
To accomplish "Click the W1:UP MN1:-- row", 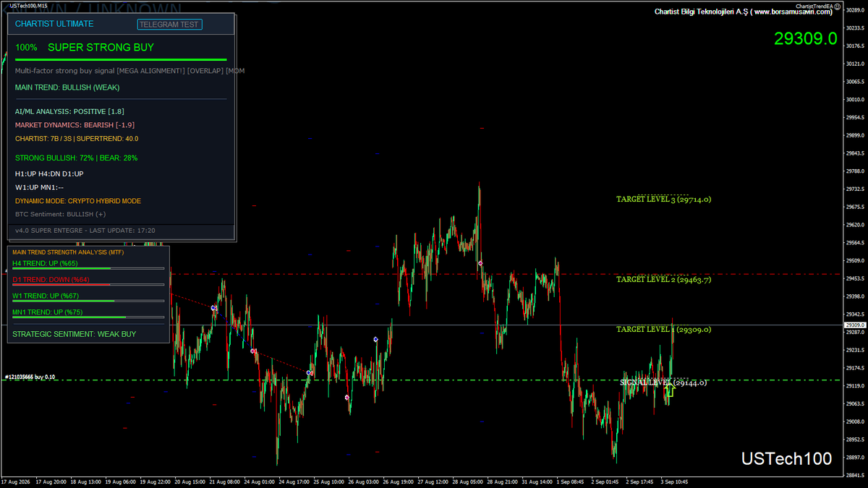I will pos(40,187).
